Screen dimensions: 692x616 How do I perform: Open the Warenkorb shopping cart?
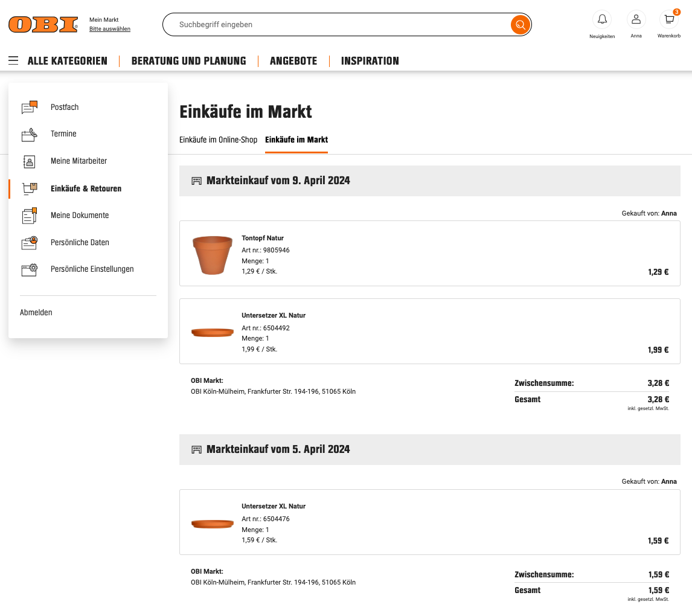point(668,20)
